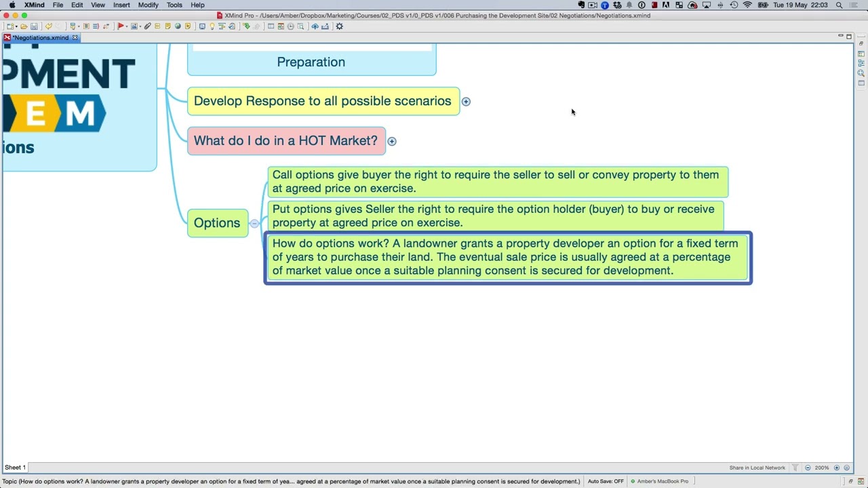
Task: Open the Edit menu
Action: pos(77,5)
